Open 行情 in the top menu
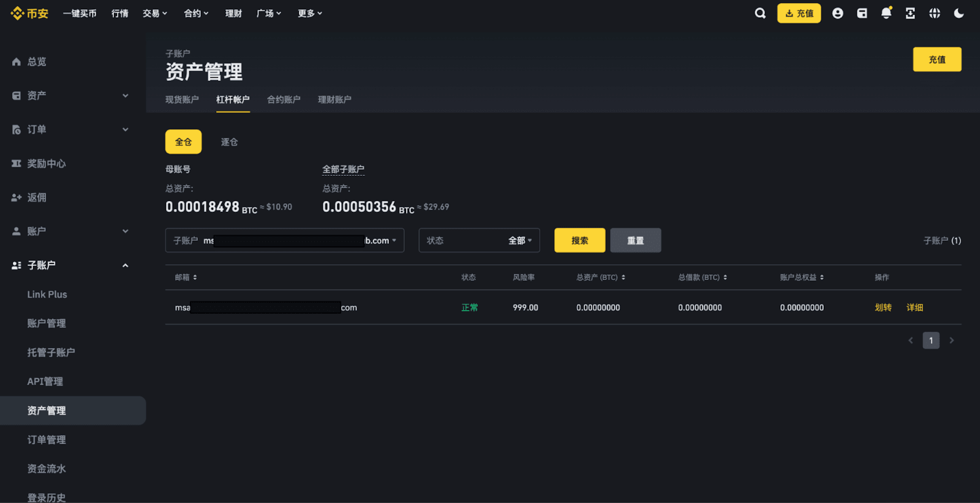The image size is (980, 503). tap(120, 13)
